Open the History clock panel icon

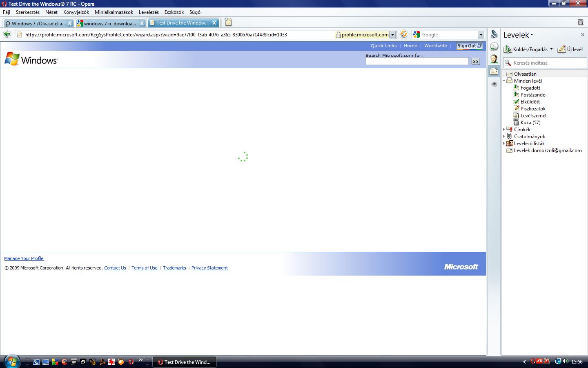pos(494,47)
